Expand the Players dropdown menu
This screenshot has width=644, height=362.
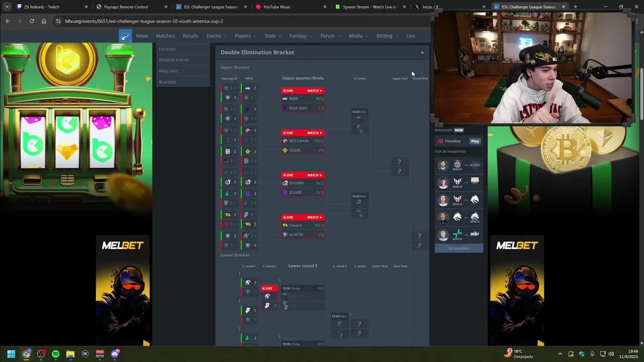(245, 36)
